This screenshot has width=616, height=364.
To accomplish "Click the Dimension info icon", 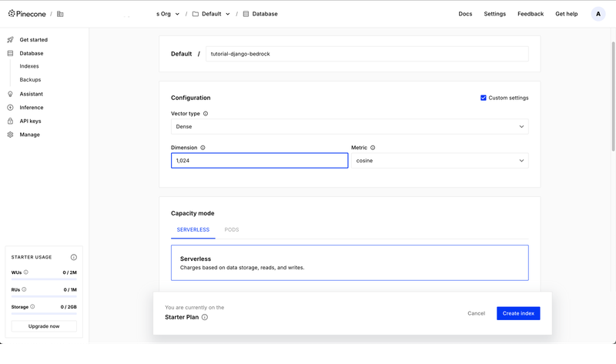I will pyautogui.click(x=203, y=148).
